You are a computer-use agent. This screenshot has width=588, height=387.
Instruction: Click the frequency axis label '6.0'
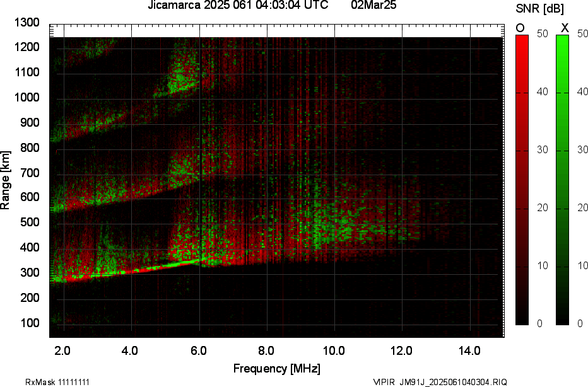coord(198,350)
